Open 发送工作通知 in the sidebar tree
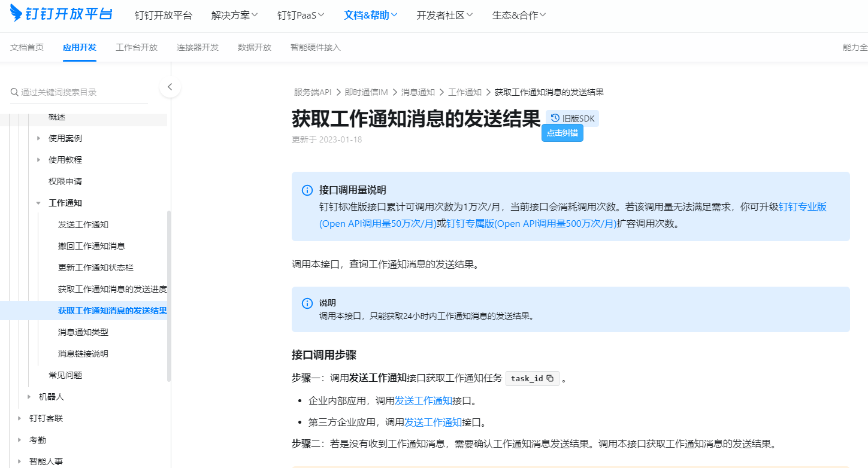This screenshot has height=468, width=868. tap(83, 224)
